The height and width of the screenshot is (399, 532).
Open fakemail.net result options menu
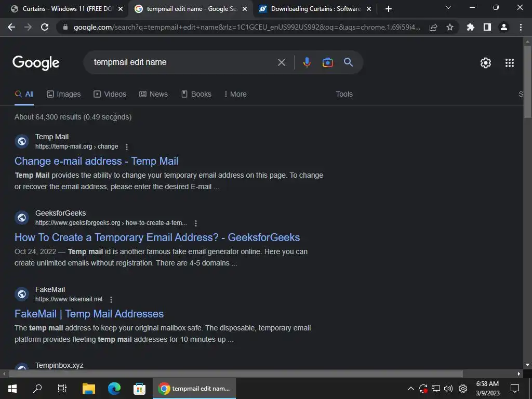(111, 300)
